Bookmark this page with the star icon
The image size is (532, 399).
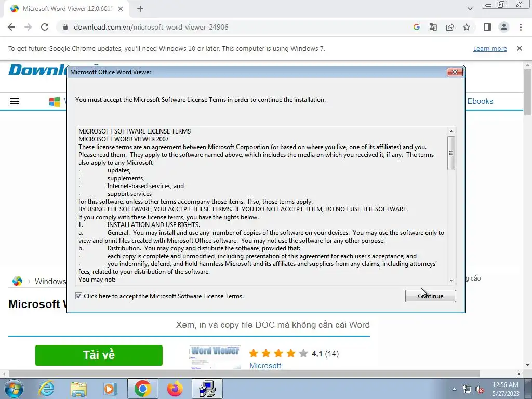[467, 27]
